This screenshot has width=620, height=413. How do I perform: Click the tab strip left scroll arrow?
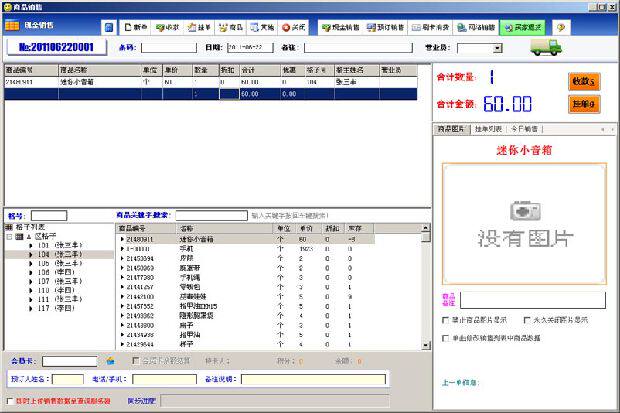click(603, 129)
